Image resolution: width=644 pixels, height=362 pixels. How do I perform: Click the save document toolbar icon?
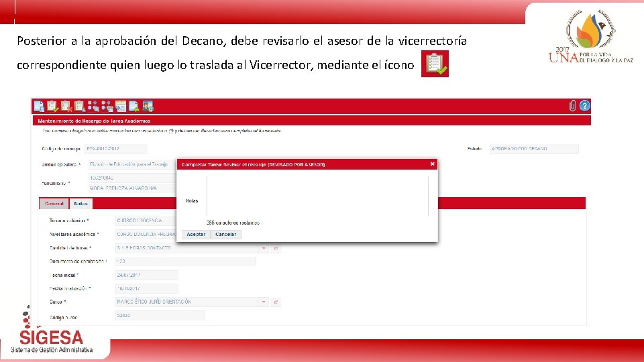(x=39, y=107)
